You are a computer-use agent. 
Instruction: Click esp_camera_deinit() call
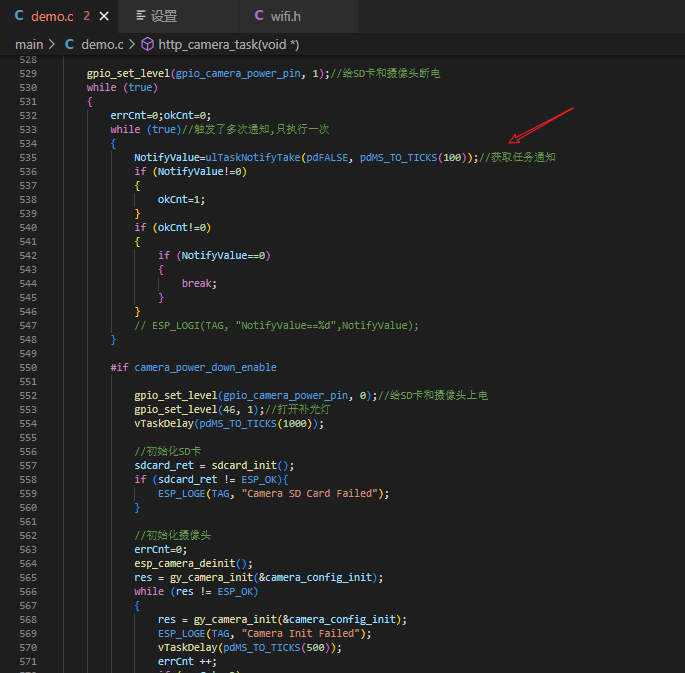pos(193,564)
